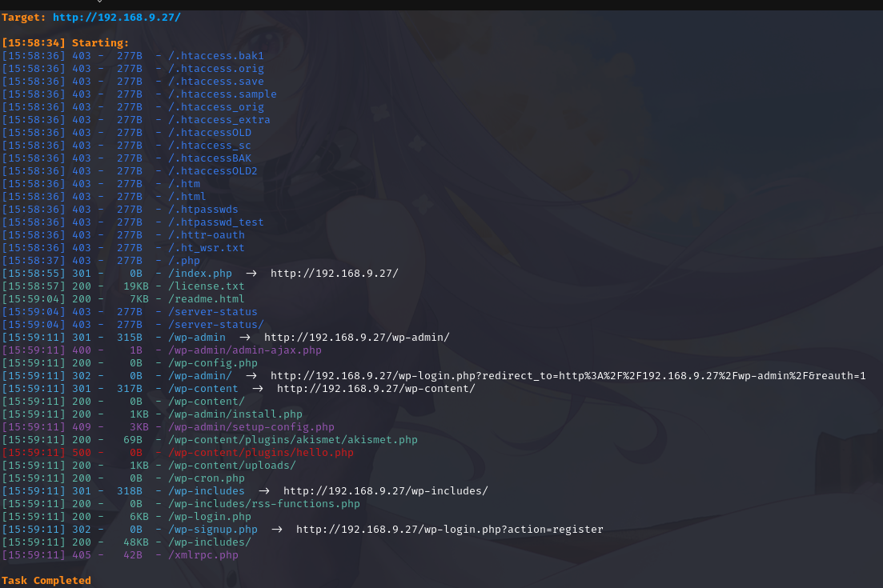883x588 pixels.
Task: Click the /server-status path without trailing slash
Action: pos(213,312)
